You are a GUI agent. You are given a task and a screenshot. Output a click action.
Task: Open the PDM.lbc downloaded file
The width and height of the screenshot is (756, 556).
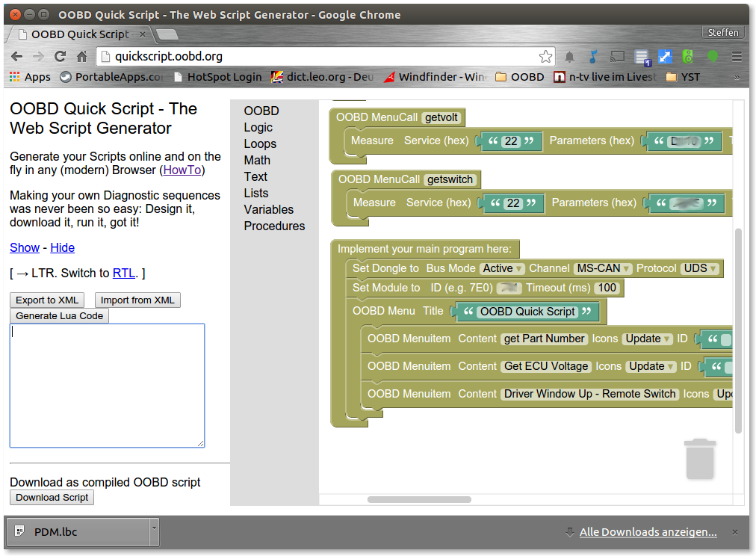[x=79, y=532]
